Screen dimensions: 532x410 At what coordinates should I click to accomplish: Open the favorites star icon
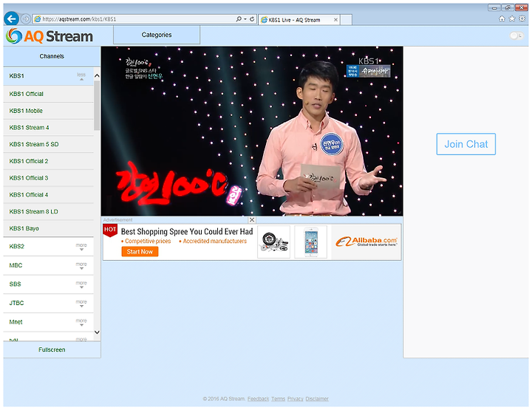512,19
